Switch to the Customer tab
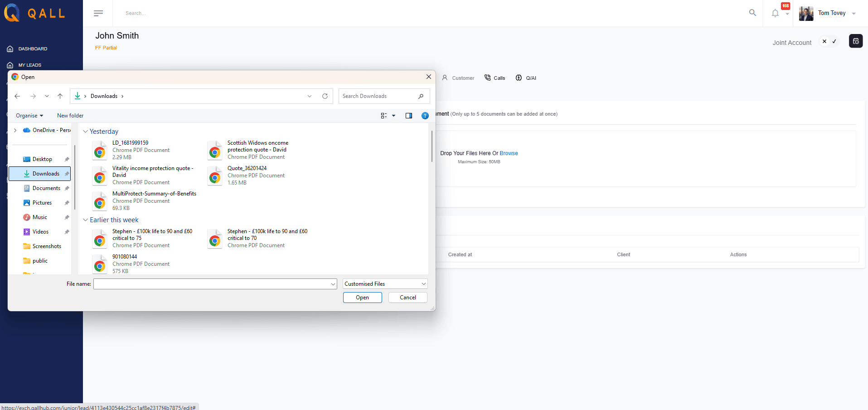868x410 pixels. pos(458,78)
